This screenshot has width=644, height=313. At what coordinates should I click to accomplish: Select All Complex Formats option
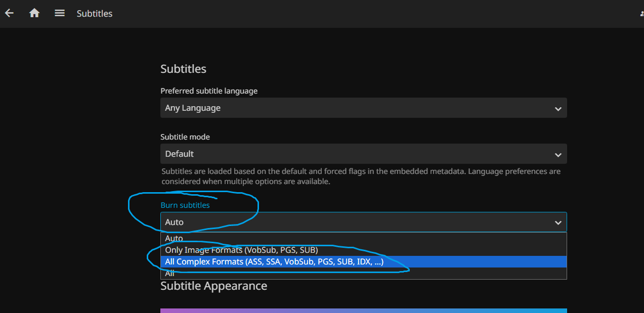click(274, 261)
